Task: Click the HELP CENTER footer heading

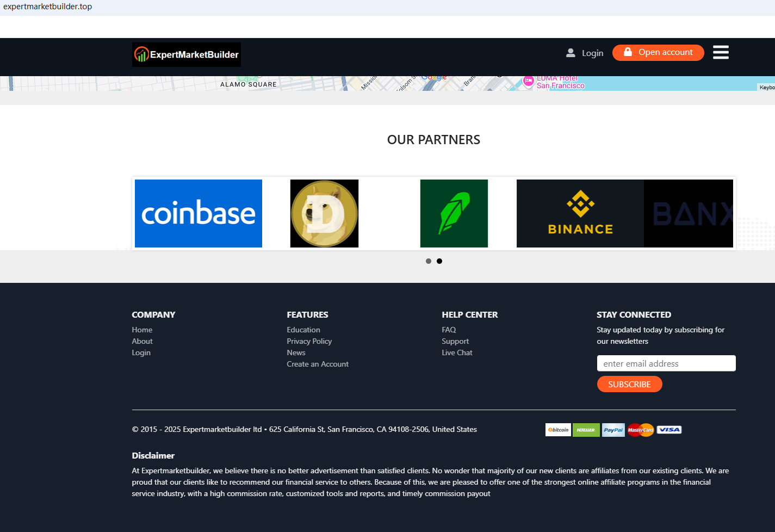Action: [469, 314]
